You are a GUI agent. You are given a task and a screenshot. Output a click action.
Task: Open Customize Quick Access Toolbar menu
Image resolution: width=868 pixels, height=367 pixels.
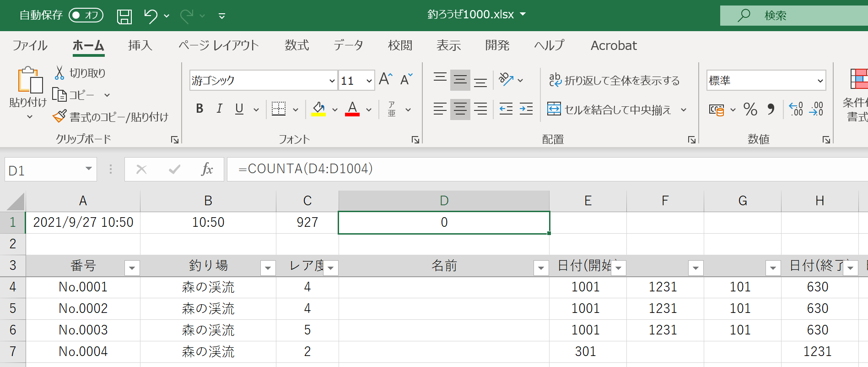click(222, 16)
